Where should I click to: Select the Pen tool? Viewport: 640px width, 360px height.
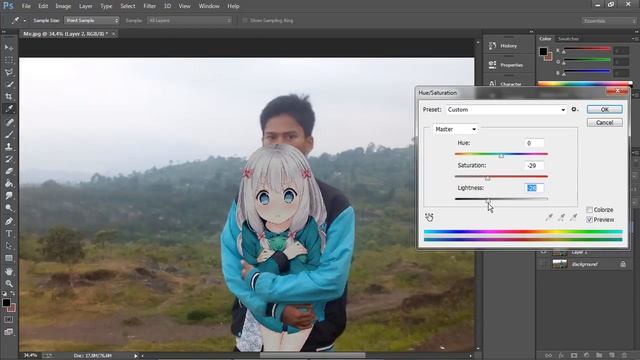9,221
